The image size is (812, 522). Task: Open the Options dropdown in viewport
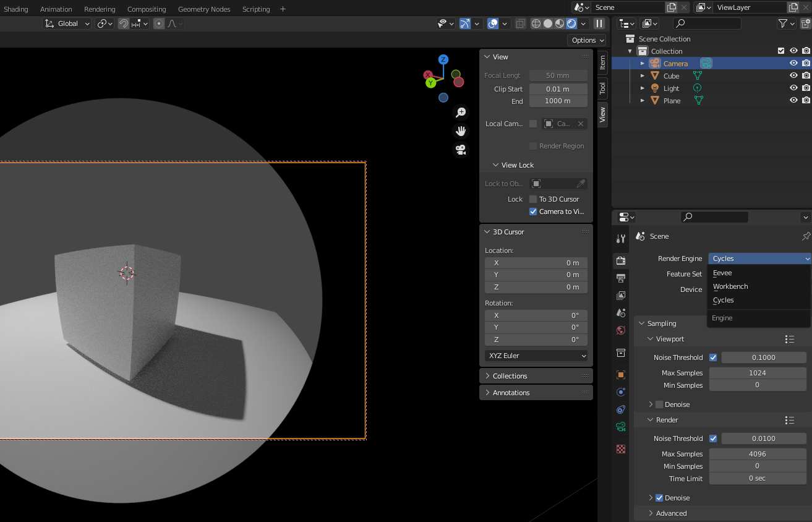pos(588,40)
